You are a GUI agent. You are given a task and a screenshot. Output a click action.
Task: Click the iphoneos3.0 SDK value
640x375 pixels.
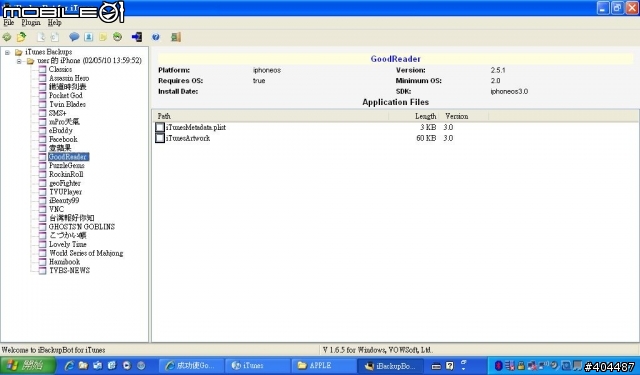(x=509, y=91)
